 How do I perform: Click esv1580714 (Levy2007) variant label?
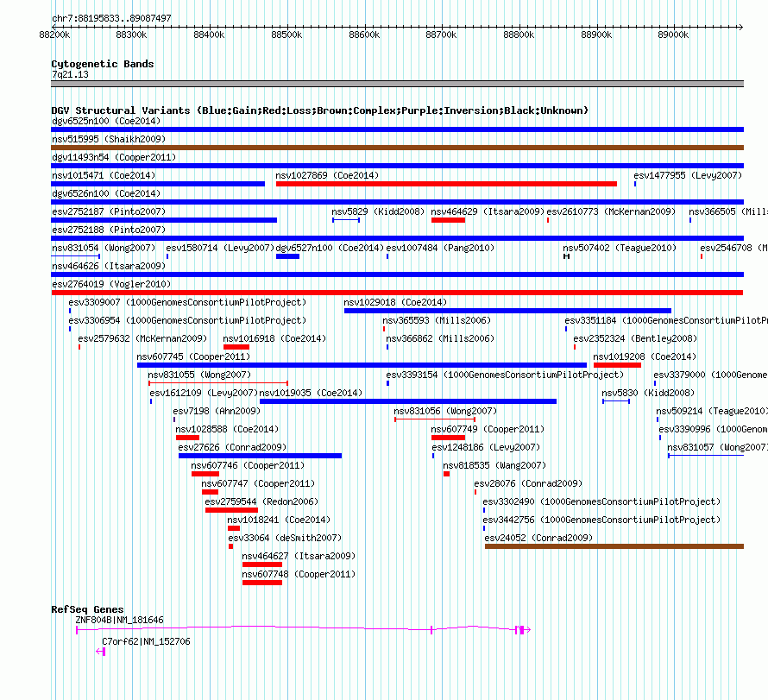pyautogui.click(x=220, y=248)
